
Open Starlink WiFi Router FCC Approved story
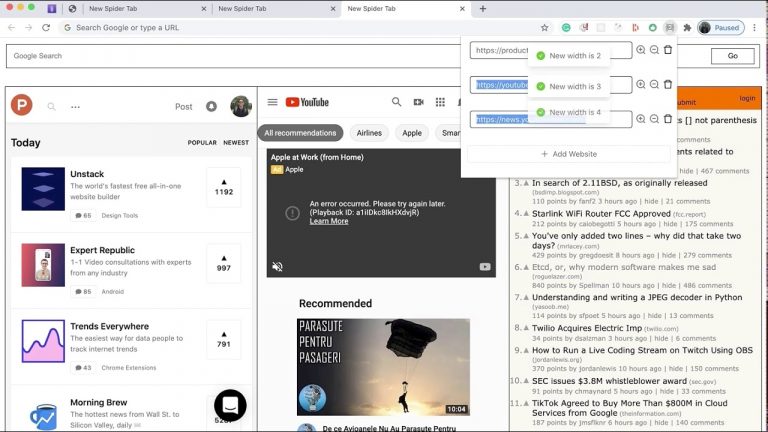click(x=601, y=214)
